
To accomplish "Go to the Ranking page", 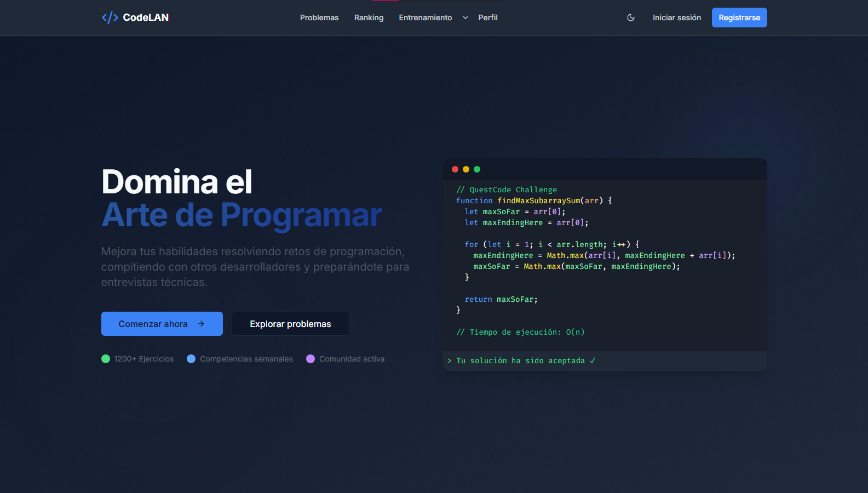I will pyautogui.click(x=369, y=18).
